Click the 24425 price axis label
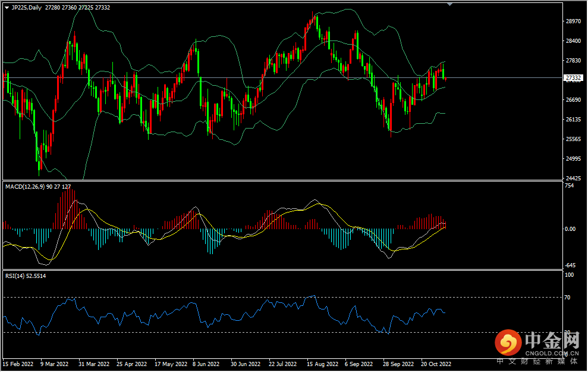Screen dimensions: 588x372 [574, 179]
